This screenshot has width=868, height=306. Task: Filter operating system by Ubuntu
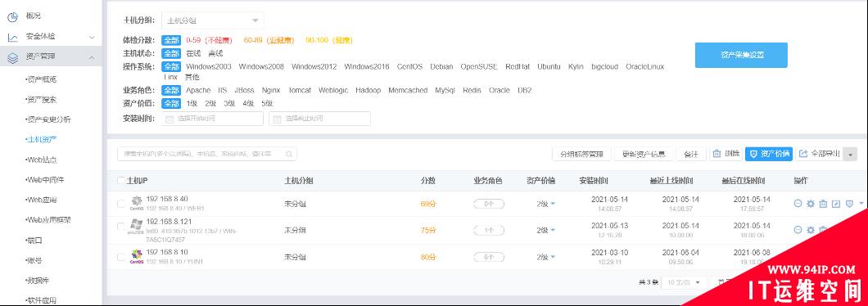pos(549,66)
